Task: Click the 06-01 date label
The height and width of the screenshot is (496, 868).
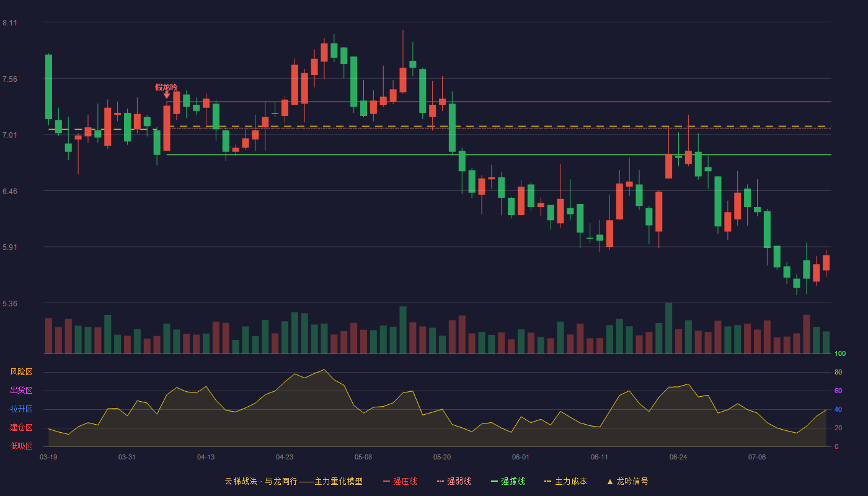Action: pos(521,457)
